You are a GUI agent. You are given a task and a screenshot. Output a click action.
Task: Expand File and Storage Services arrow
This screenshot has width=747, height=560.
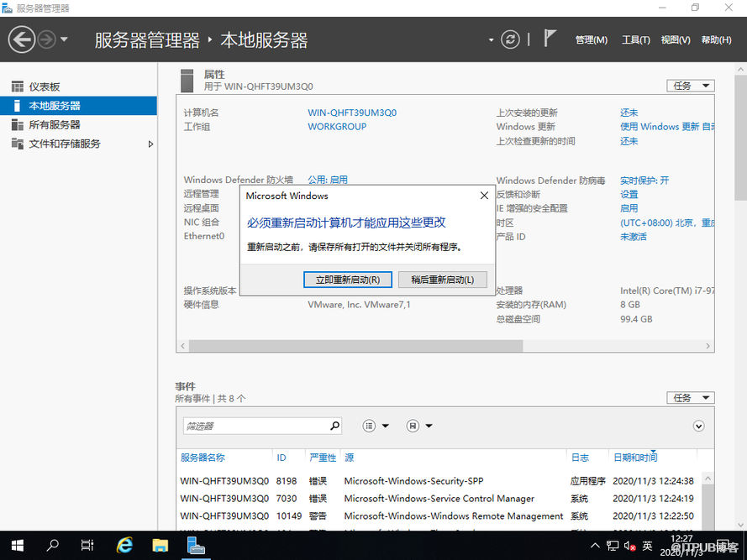point(151,144)
